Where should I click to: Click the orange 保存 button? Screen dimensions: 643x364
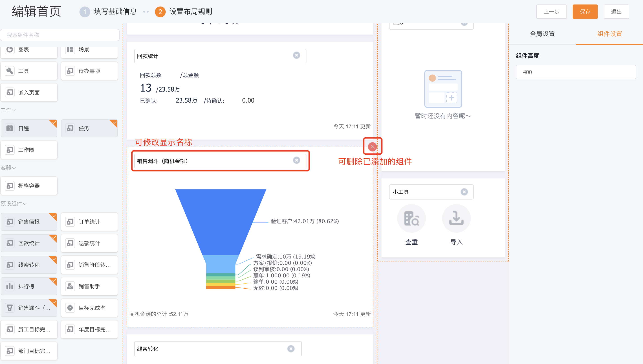pyautogui.click(x=585, y=12)
